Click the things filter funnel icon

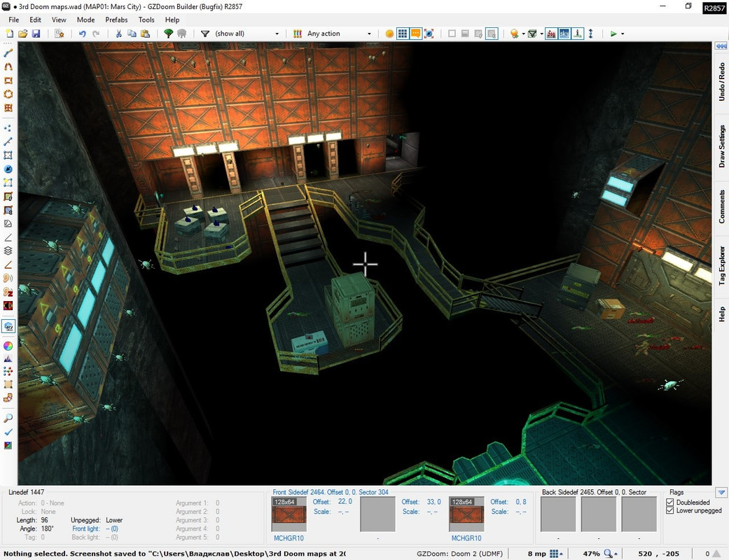[x=204, y=34]
